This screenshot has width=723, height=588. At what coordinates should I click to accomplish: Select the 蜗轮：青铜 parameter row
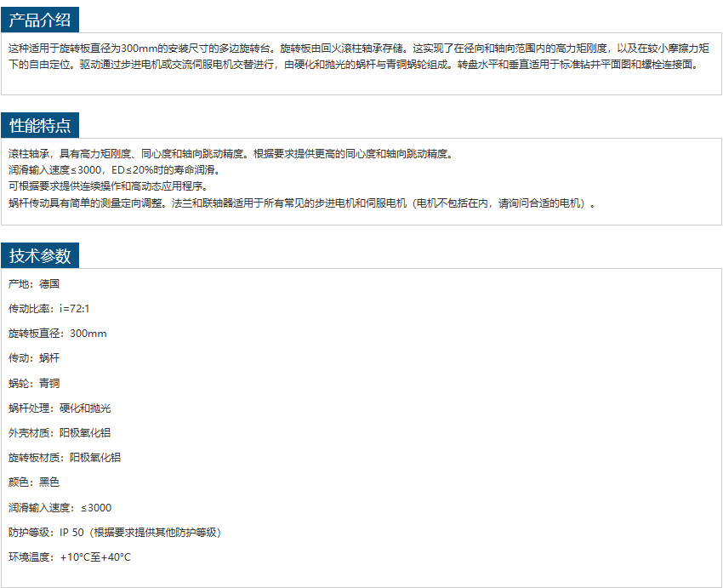click(34, 384)
